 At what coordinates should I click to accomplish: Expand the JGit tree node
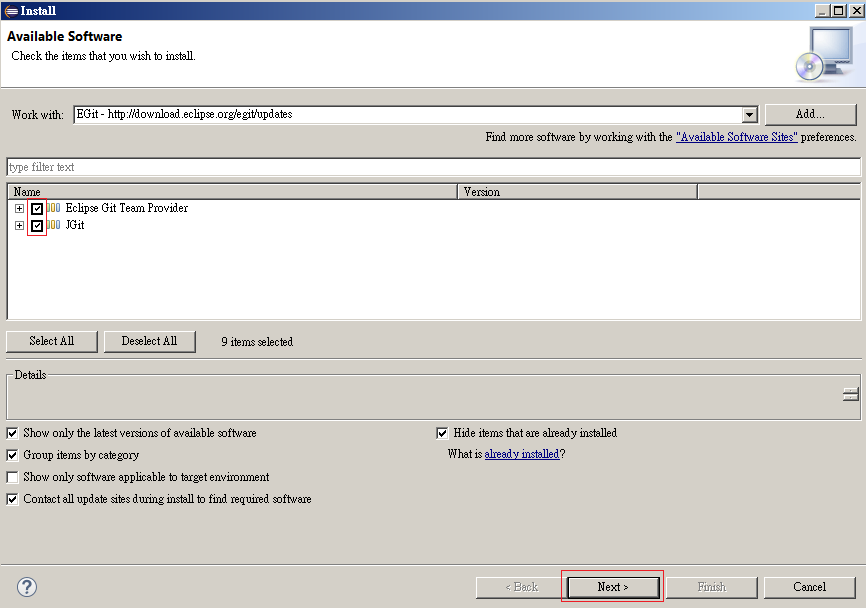pos(19,225)
